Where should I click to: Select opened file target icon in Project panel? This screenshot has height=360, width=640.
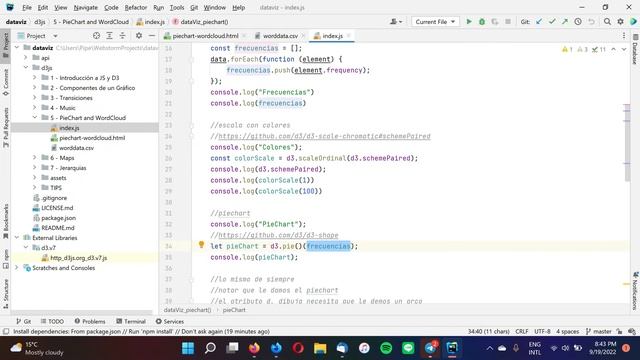96,36
